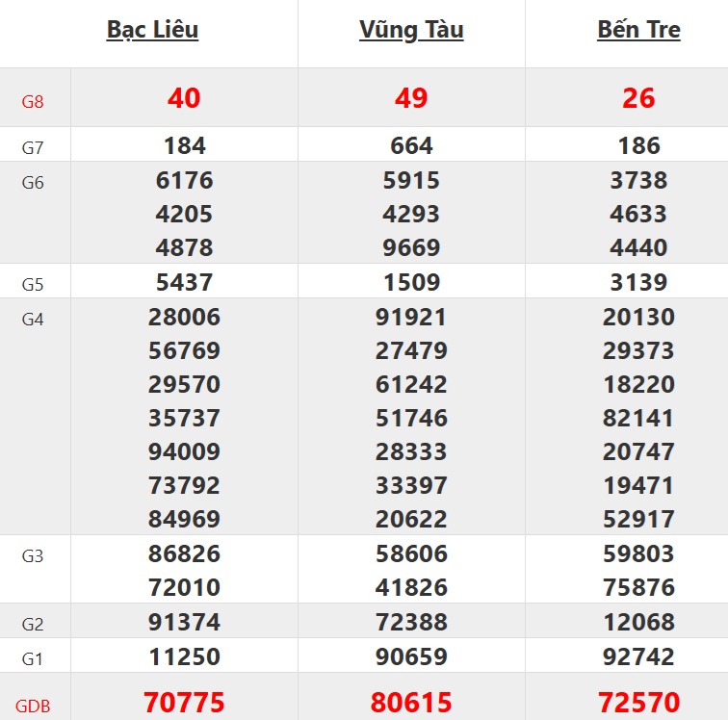Select the G7 row label
728x720 pixels.
click(x=33, y=147)
